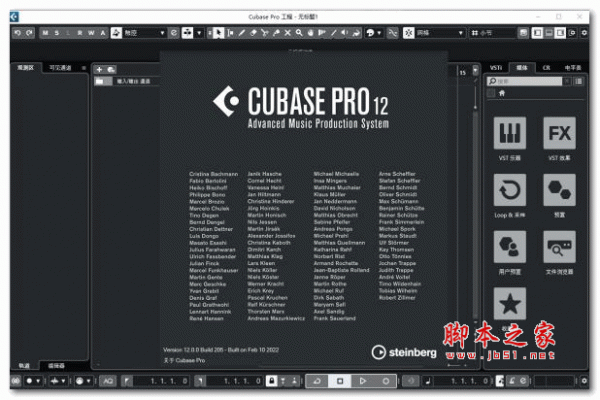600x400 pixels.
Task: Click the add track plus button
Action: point(99,69)
